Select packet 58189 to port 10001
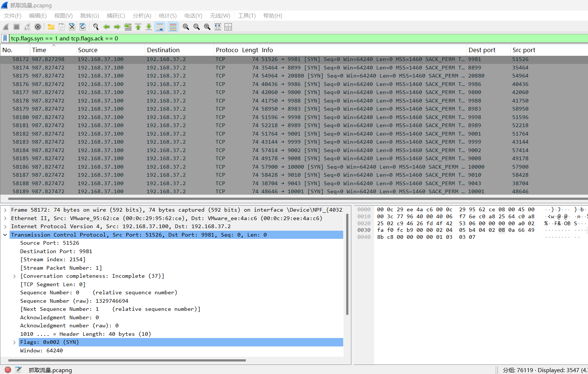 point(294,191)
